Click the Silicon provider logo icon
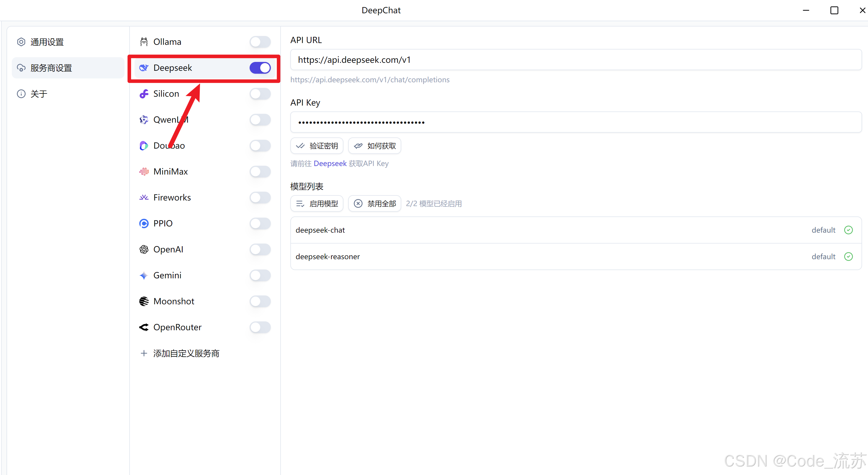Screen dimensions: 868x475 tap(144, 93)
